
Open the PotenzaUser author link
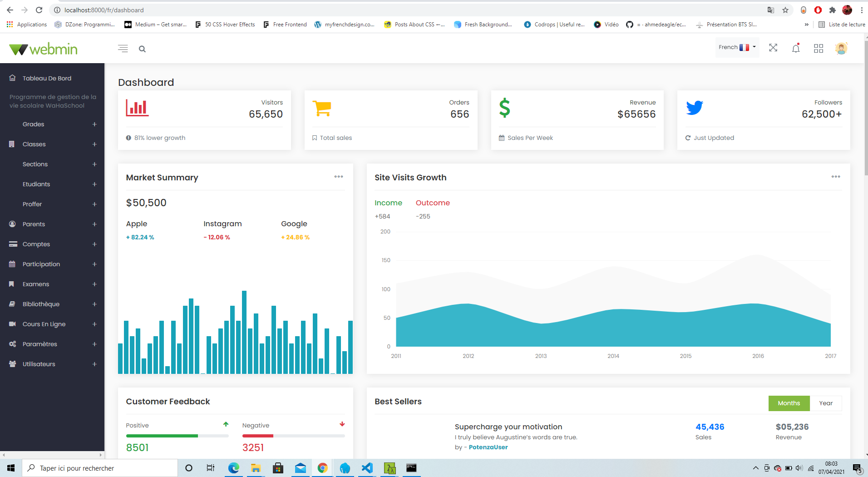click(488, 447)
